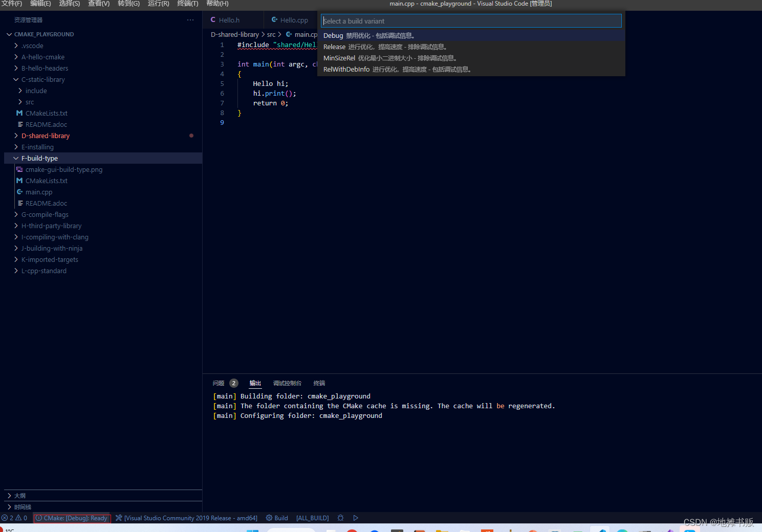Open the Explorer more actions ellipsis
Viewport: 762px width, 532px height.
click(190, 19)
